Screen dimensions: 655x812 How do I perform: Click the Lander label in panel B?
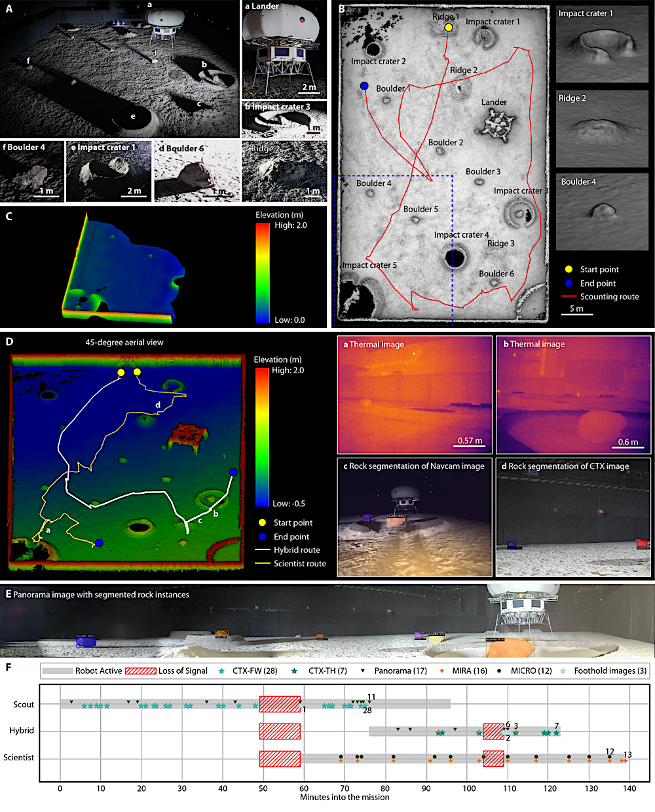tap(495, 102)
